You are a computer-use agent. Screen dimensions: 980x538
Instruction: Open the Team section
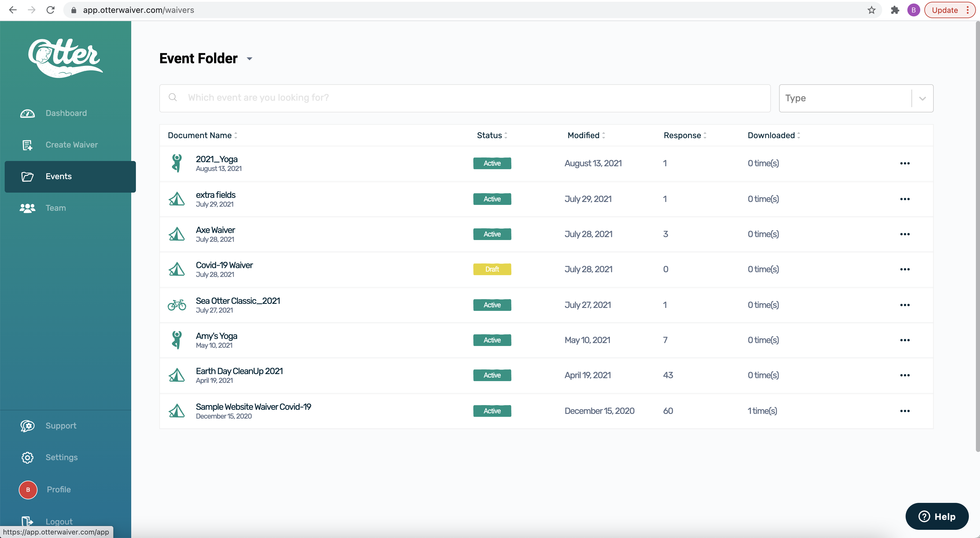[56, 208]
